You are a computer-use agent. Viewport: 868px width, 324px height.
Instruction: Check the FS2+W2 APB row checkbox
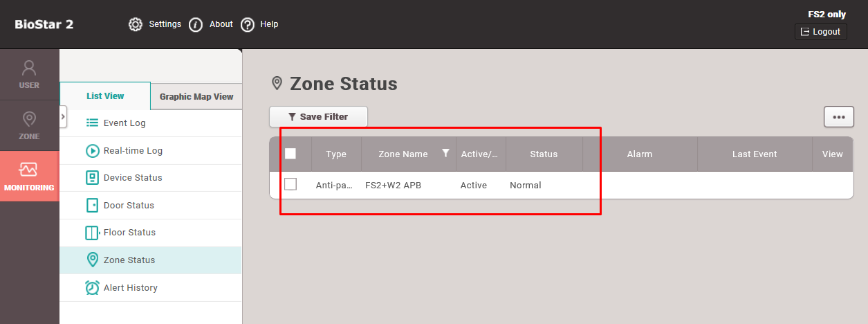point(290,184)
